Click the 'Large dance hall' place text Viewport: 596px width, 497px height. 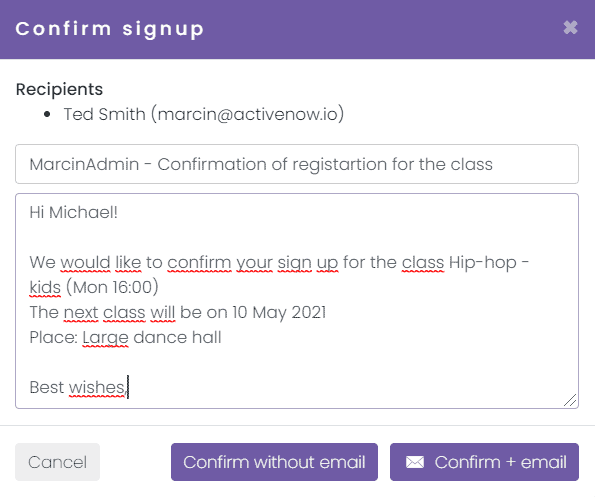152,337
